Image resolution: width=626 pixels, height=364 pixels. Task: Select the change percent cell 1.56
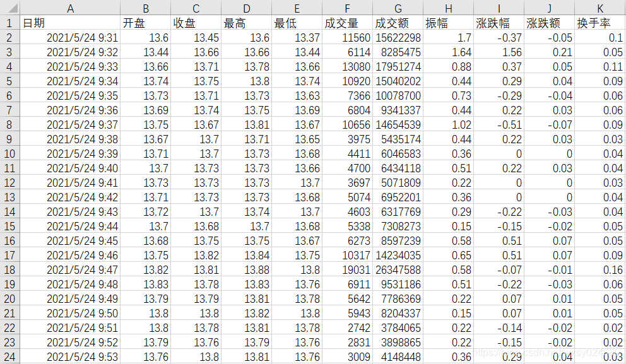(x=499, y=52)
